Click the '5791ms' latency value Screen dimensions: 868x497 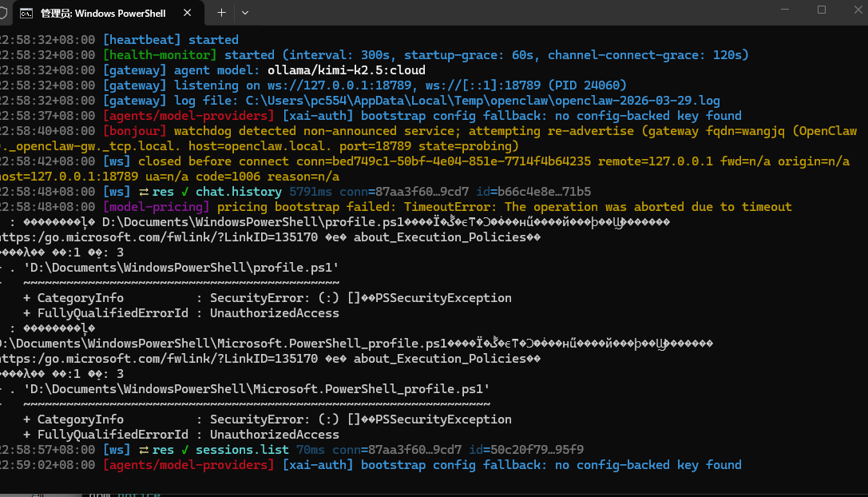point(311,192)
